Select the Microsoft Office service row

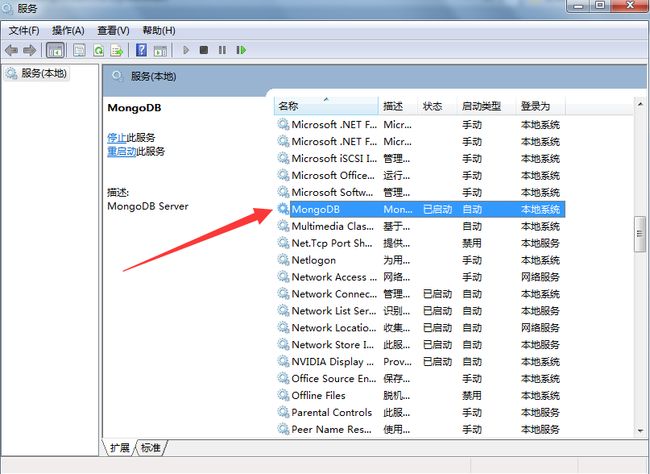pos(419,175)
